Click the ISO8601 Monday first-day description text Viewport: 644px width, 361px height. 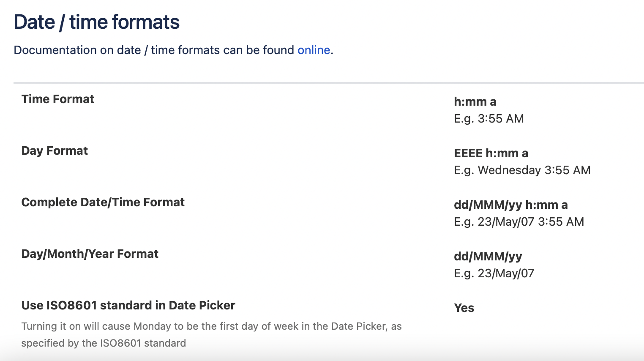(211, 334)
